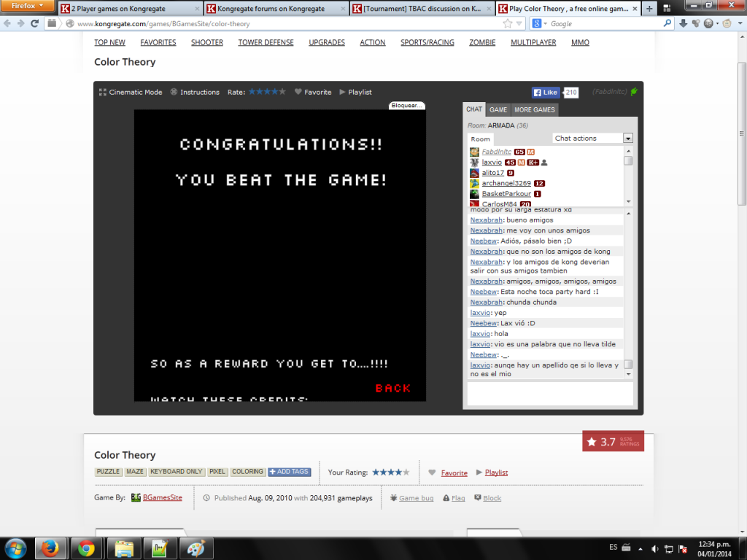
Task: Open Firefox from Windows taskbar
Action: (50, 548)
